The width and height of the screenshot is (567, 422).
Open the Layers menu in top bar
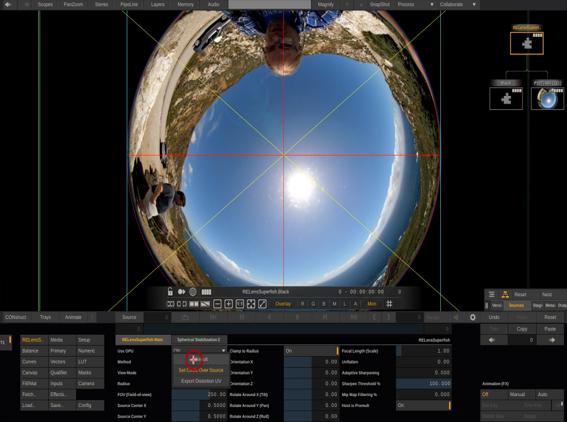click(158, 4)
